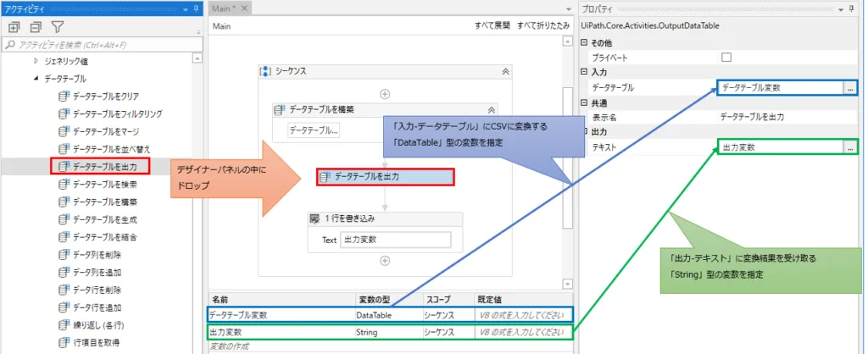Image resolution: width=868 pixels, height=354 pixels.
Task: Collapse the その他 property section
Action: tap(583, 42)
